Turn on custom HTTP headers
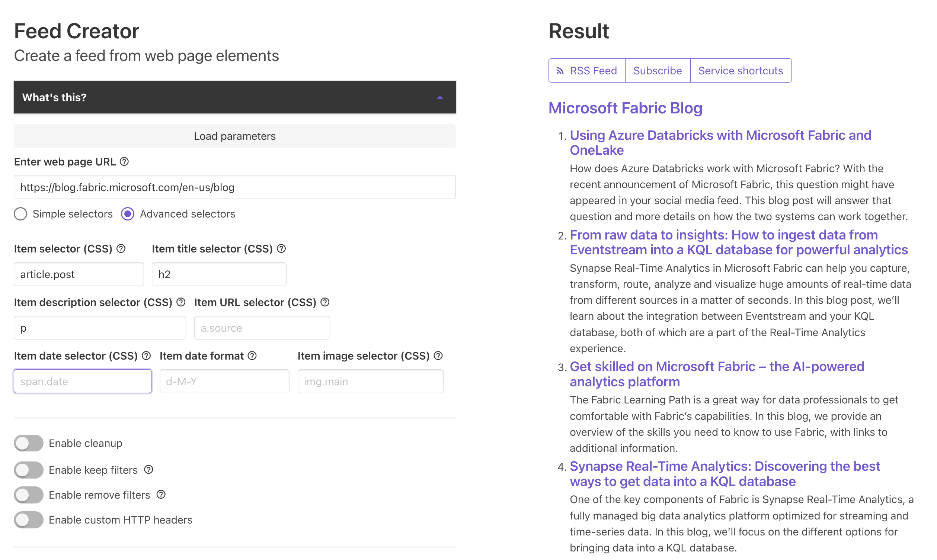This screenshot has width=937, height=560. (28, 519)
